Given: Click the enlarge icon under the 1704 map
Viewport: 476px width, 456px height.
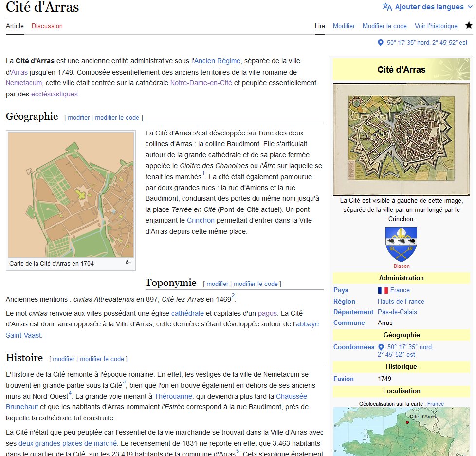Looking at the screenshot, I should pos(128,262).
